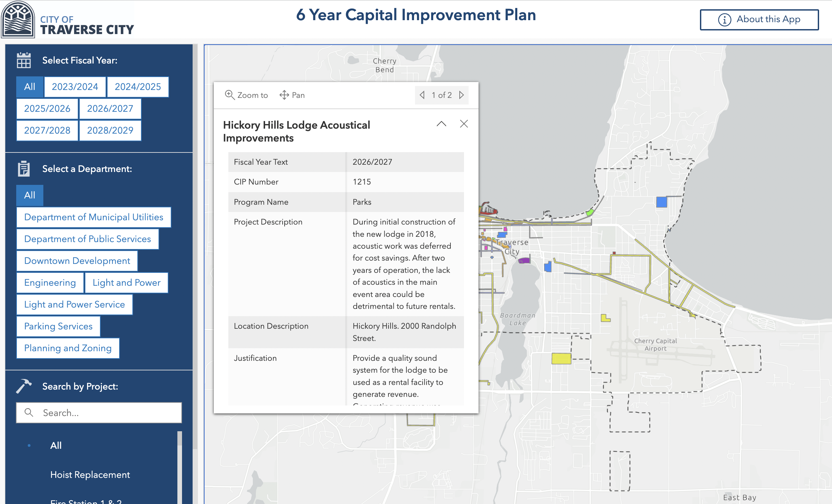Choose the Light and Power department
The width and height of the screenshot is (832, 504).
click(126, 283)
